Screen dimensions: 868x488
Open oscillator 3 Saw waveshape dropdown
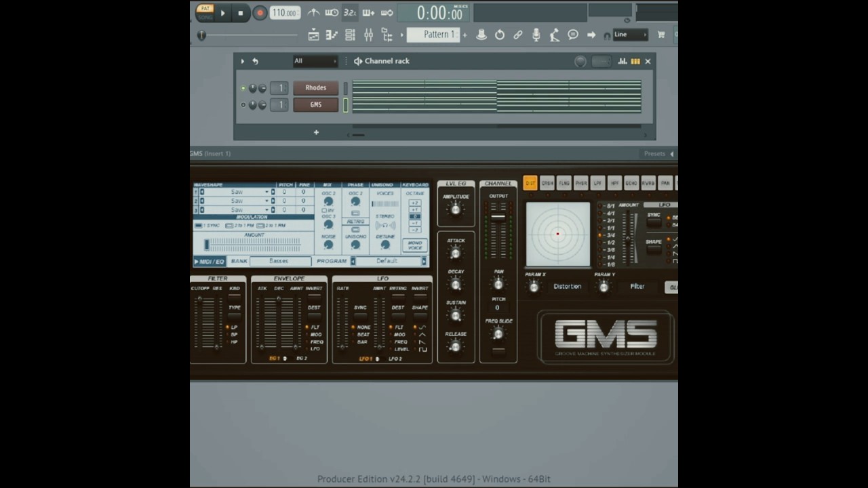click(x=237, y=209)
